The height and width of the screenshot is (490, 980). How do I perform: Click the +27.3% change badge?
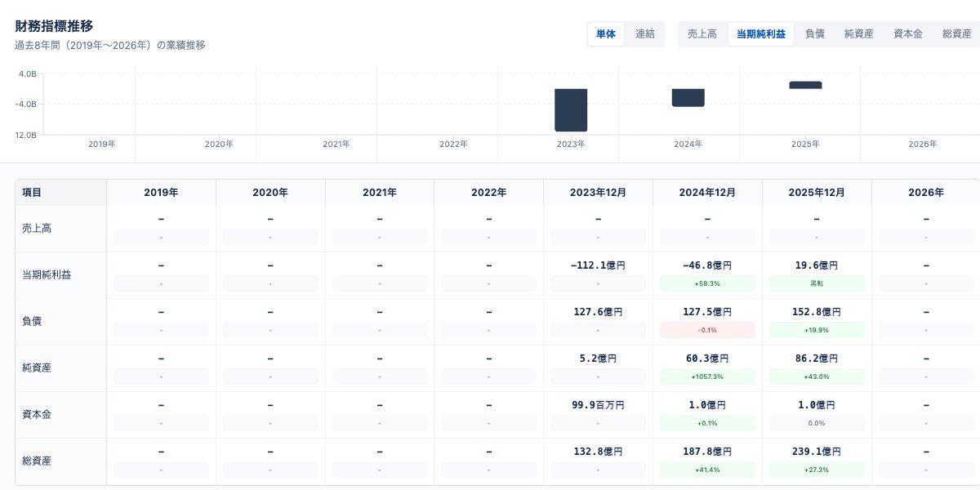(817, 470)
